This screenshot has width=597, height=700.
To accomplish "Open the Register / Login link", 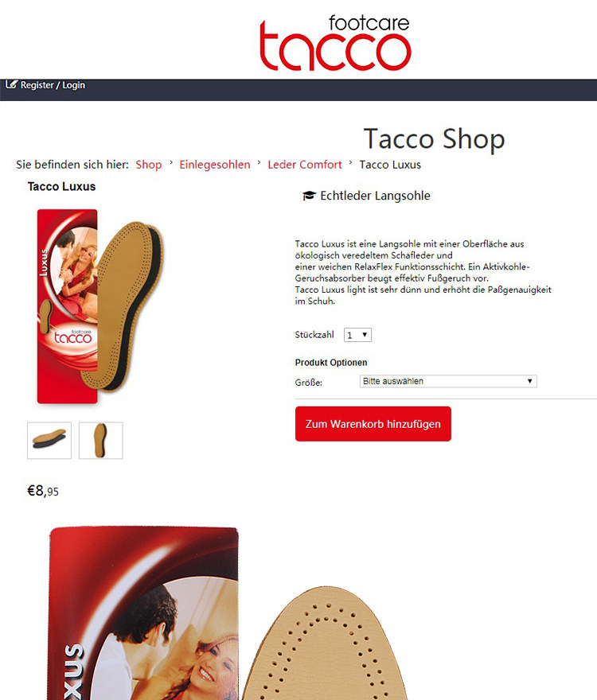I will click(53, 85).
